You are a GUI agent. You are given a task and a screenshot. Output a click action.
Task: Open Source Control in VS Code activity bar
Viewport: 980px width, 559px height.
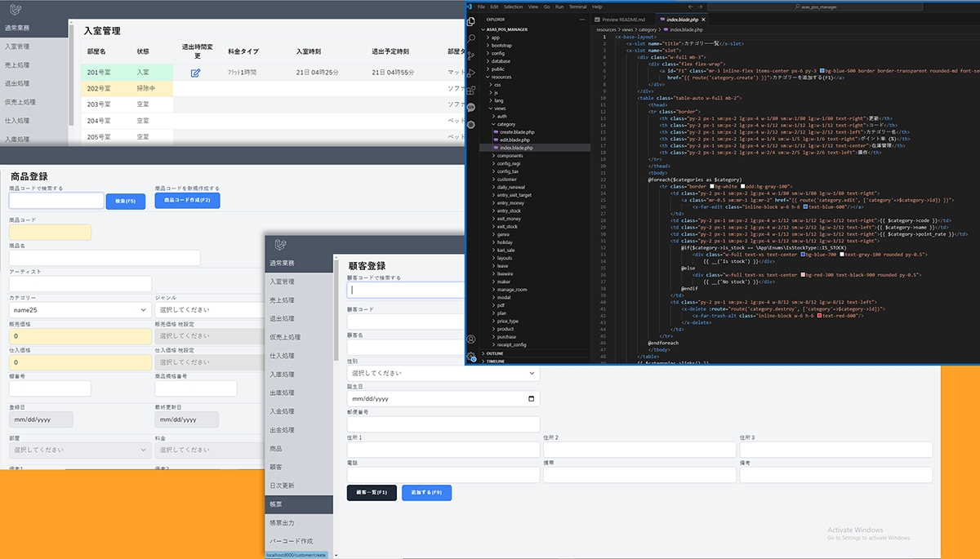(x=473, y=55)
